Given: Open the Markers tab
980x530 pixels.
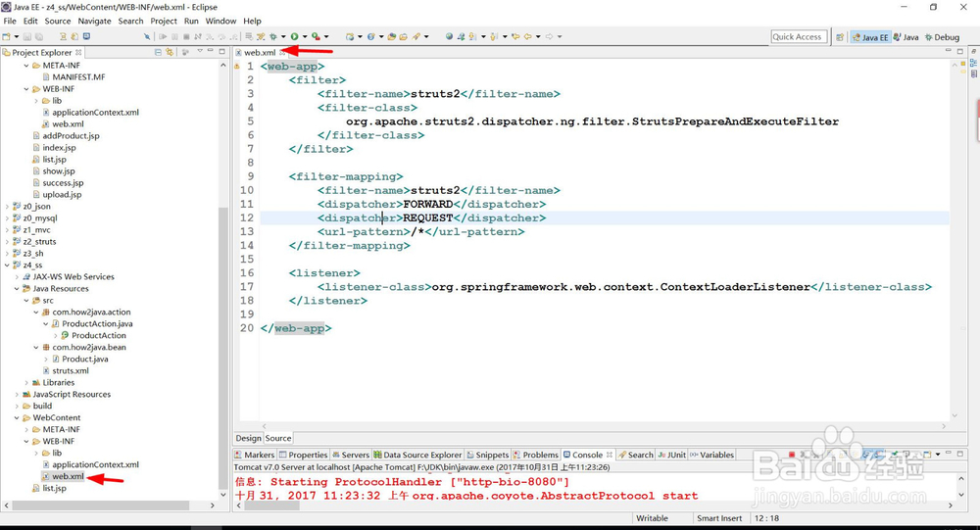Looking at the screenshot, I should pos(255,455).
